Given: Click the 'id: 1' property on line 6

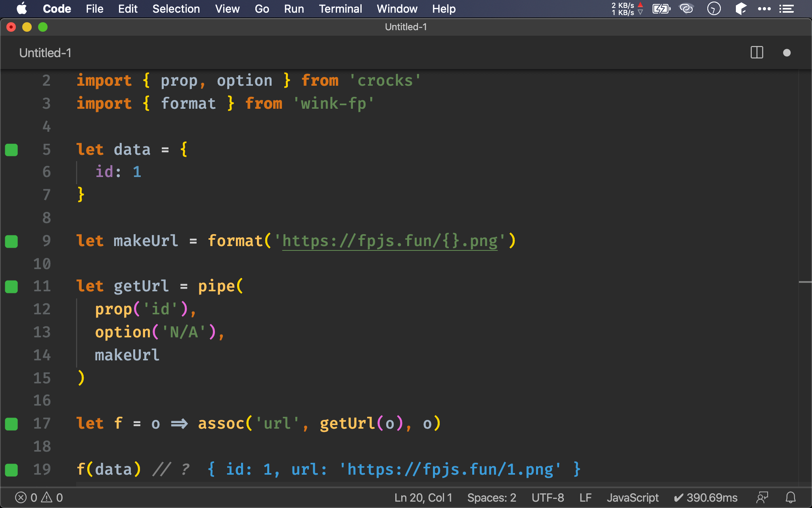Looking at the screenshot, I should click(118, 172).
